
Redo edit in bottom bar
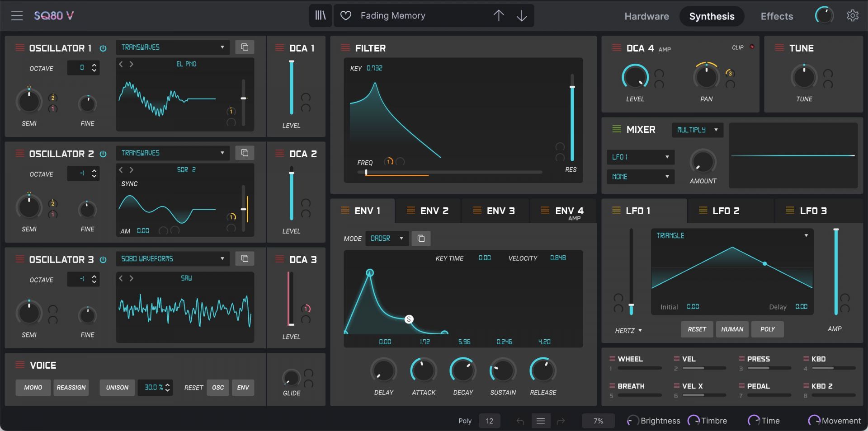click(561, 421)
